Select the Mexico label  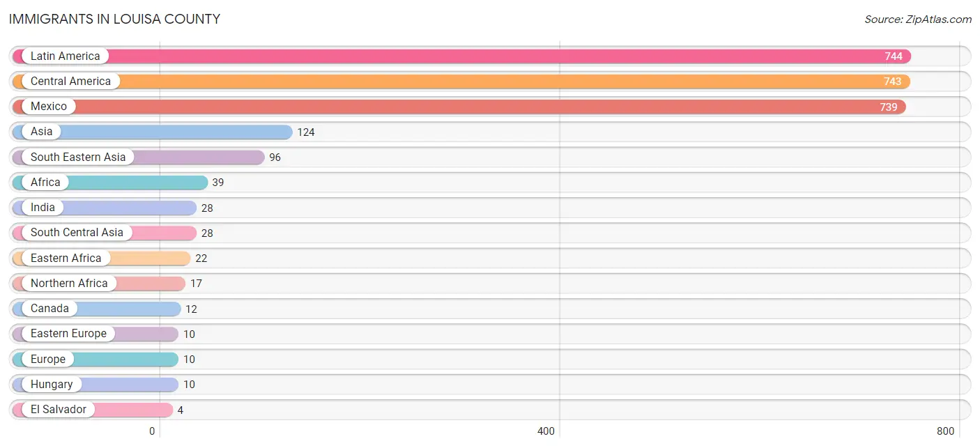click(49, 107)
